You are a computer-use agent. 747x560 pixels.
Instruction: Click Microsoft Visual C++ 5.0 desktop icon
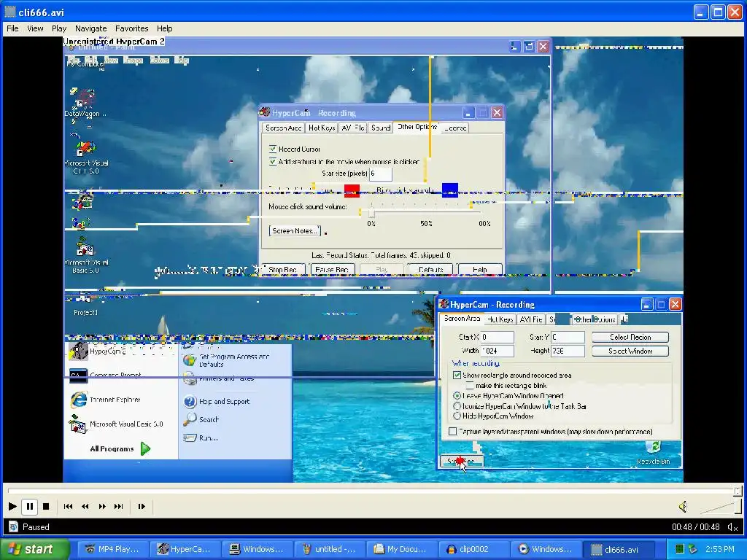pos(86,149)
